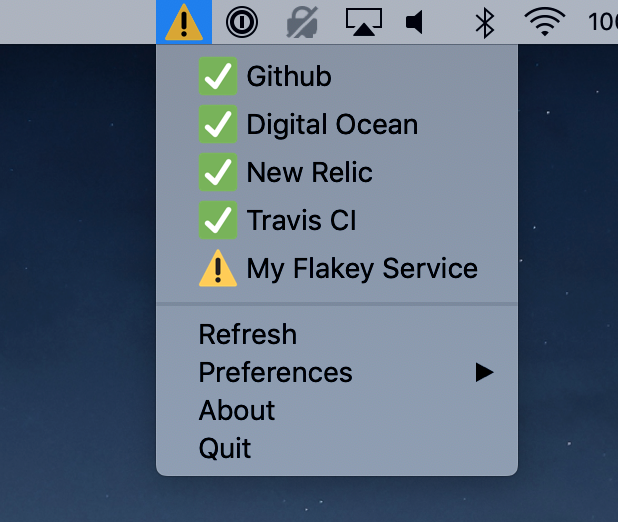The height and width of the screenshot is (522, 618).
Task: Open the Bluetooth menu
Action: click(x=485, y=23)
